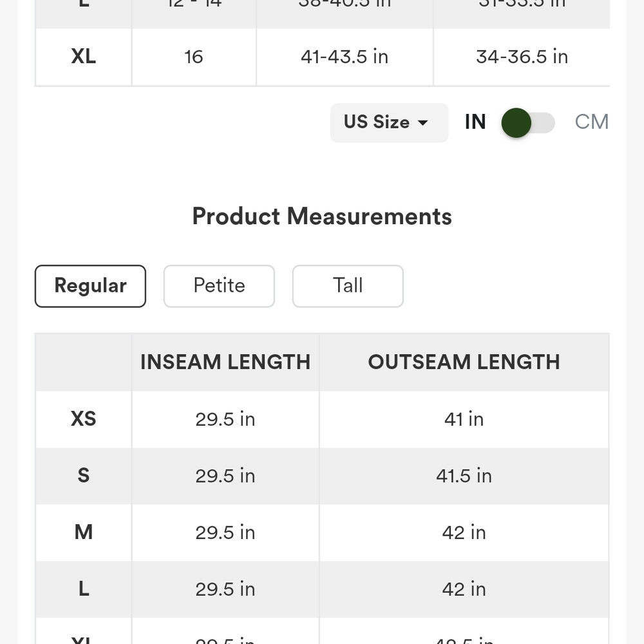Switch to the Tall fit tab
Screen dimensions: 644x644
(x=348, y=286)
